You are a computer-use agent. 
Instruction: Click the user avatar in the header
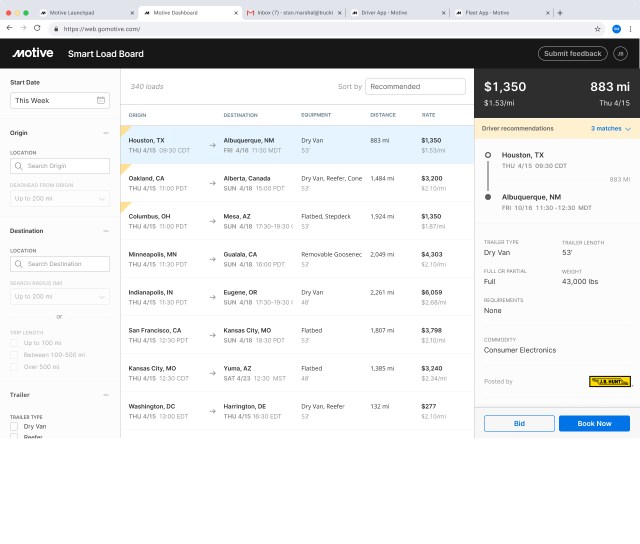pos(620,53)
